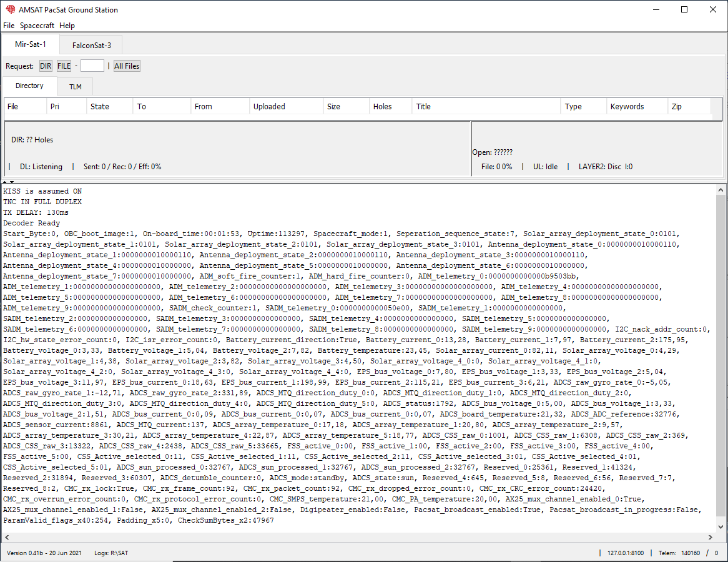Viewport: 728px width, 562px height.
Task: Switch to the FalconSat-3 tab
Action: click(91, 45)
